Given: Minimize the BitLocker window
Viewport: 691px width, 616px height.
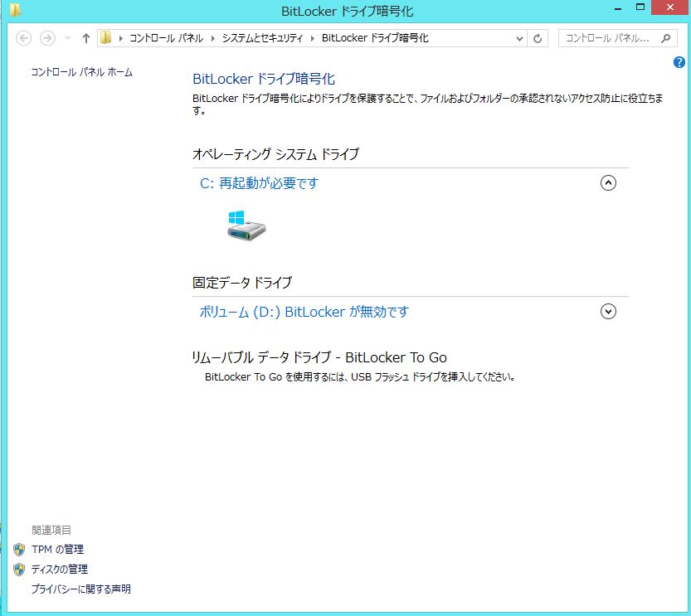Looking at the screenshot, I should (618, 8).
